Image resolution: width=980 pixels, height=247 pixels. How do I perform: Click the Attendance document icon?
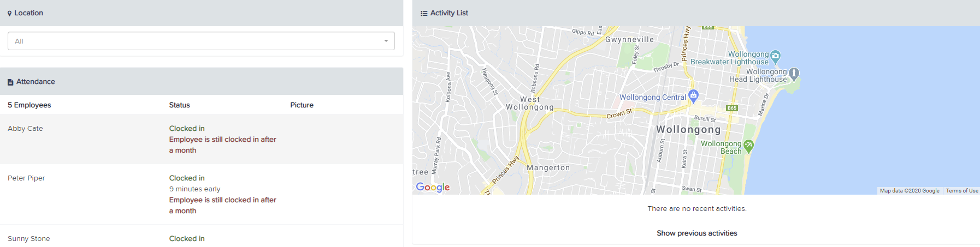pyautogui.click(x=10, y=82)
